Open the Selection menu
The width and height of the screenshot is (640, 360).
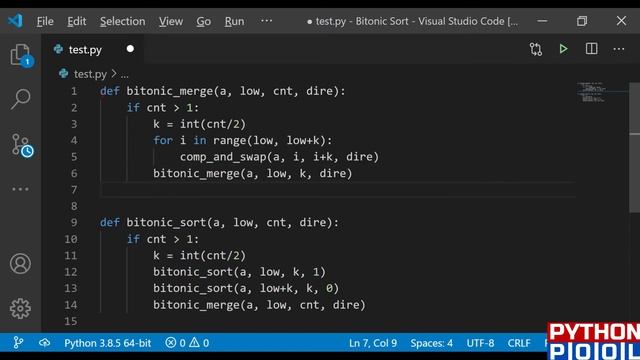[122, 21]
